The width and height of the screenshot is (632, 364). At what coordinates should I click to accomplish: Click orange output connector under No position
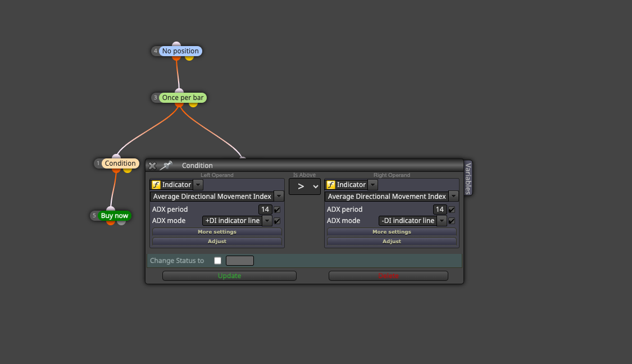(x=176, y=58)
